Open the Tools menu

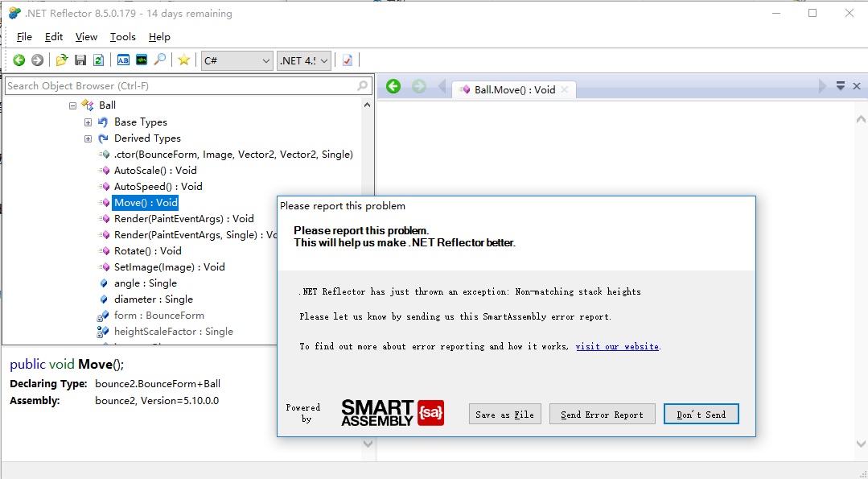[123, 37]
